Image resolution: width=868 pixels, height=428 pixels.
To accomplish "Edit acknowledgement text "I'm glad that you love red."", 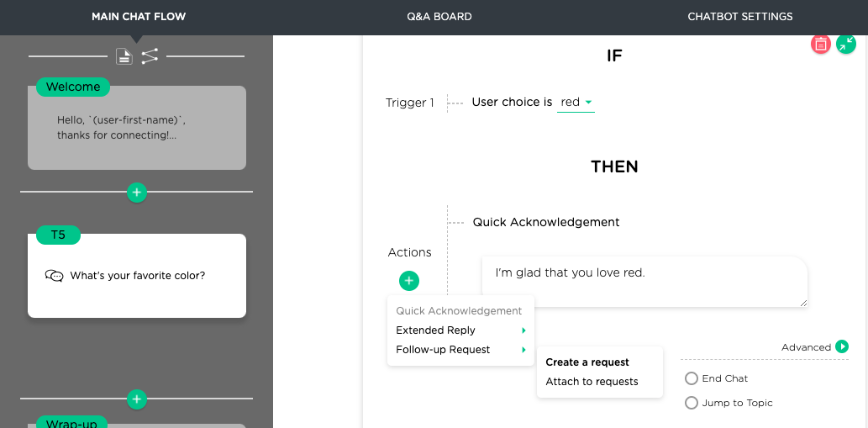I will (x=644, y=282).
